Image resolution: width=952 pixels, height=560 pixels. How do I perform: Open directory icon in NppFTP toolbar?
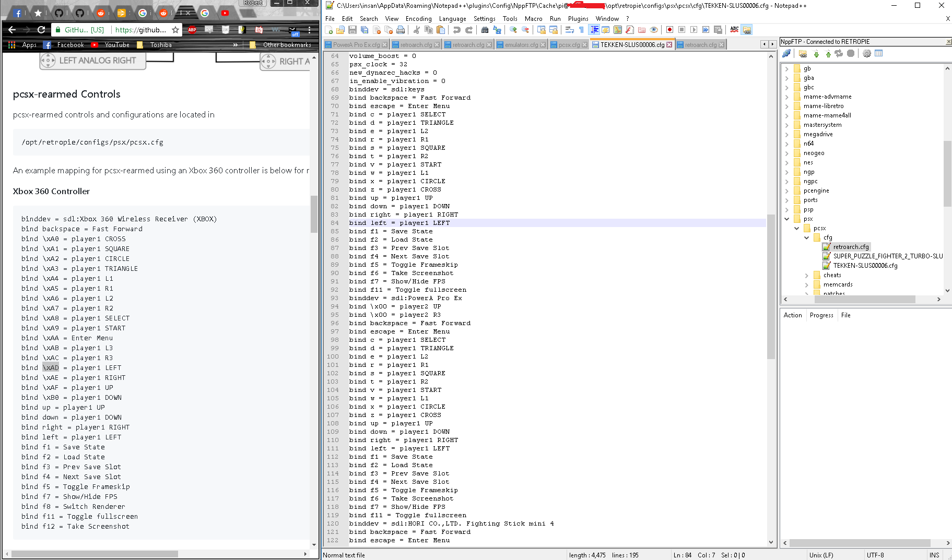tap(803, 53)
